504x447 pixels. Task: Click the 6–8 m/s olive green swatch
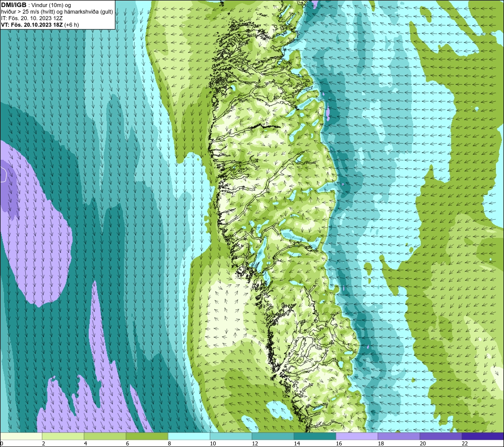(x=147, y=436)
